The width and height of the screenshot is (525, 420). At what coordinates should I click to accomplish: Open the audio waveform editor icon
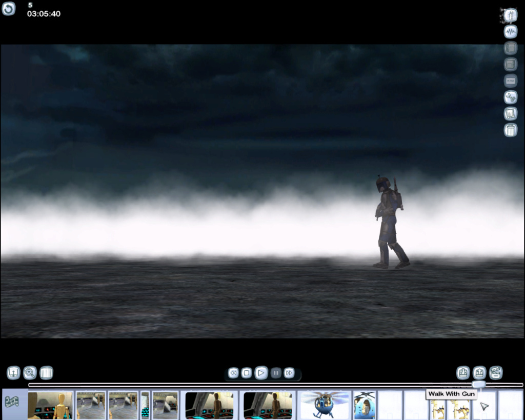click(x=511, y=31)
